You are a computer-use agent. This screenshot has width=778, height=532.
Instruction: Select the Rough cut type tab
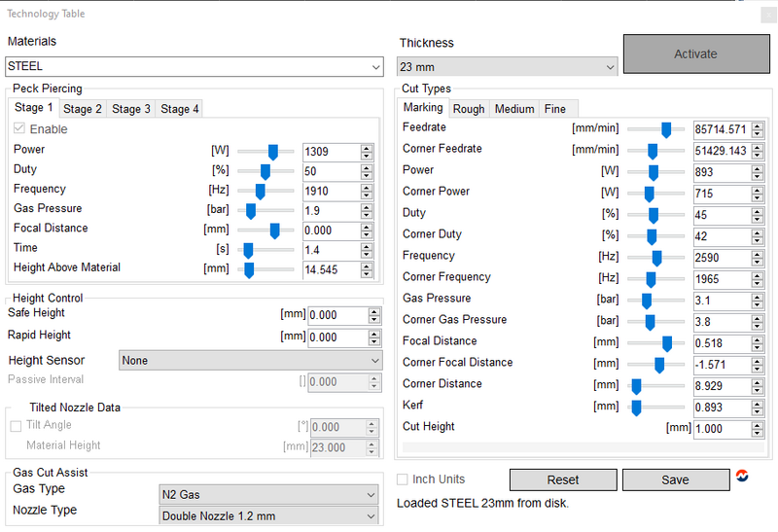coord(469,109)
